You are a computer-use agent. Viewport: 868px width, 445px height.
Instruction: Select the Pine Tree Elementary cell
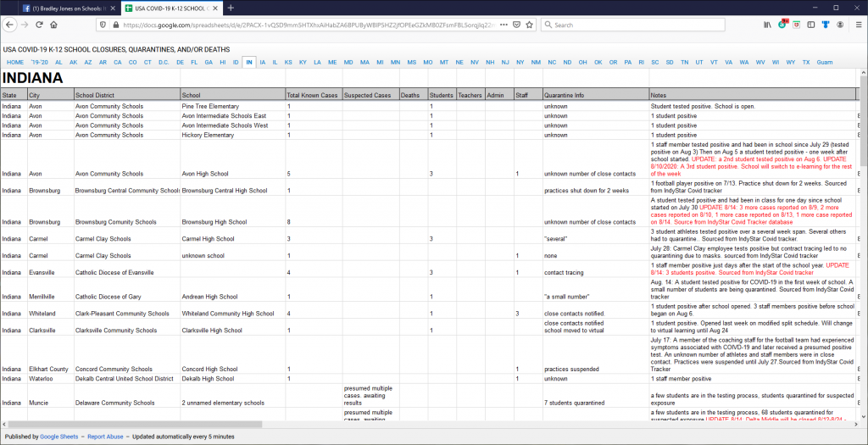tap(233, 106)
